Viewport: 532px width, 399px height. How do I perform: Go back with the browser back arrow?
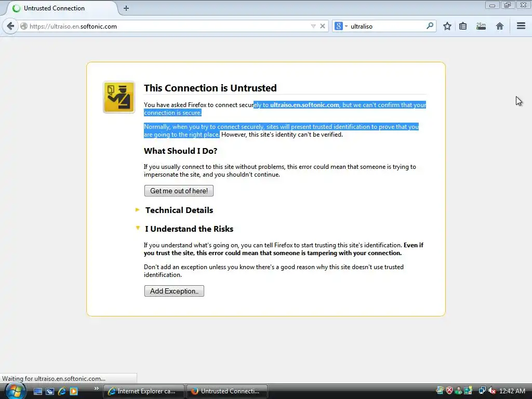(10, 26)
